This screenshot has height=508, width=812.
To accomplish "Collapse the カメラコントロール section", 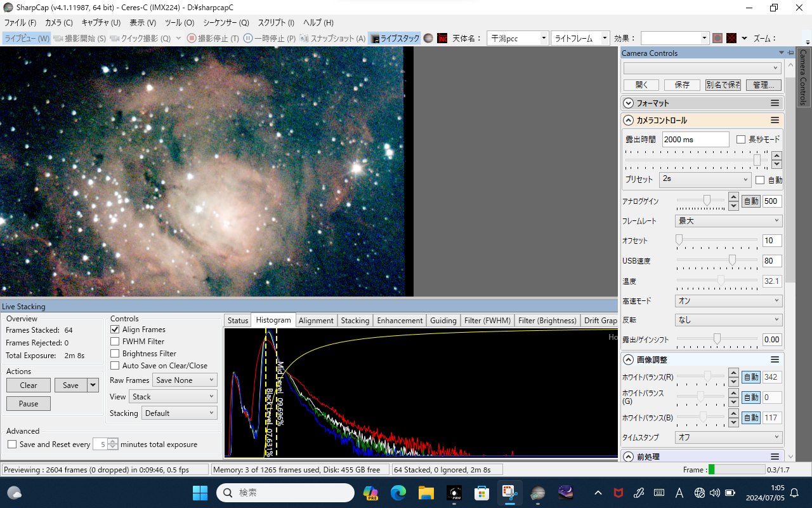I will (628, 121).
